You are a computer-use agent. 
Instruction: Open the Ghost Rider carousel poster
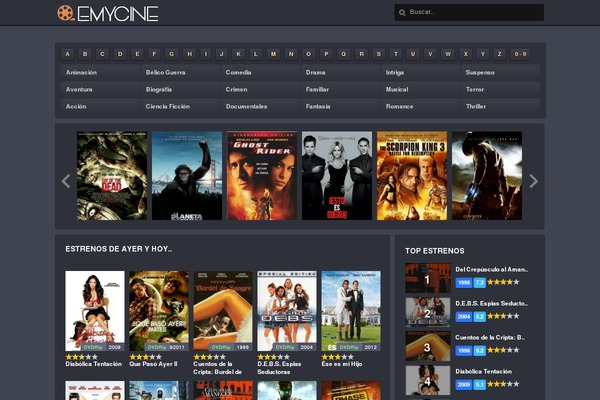[x=262, y=176]
